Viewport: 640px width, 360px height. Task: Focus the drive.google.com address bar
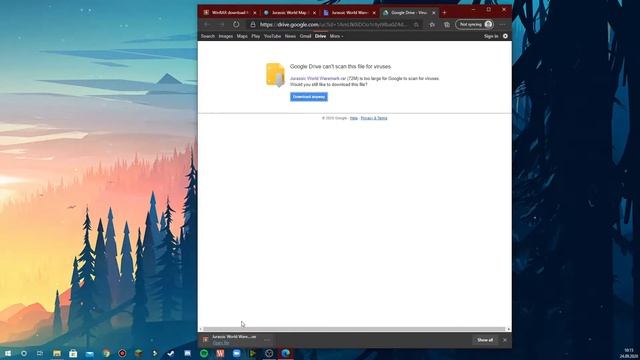(x=333, y=24)
